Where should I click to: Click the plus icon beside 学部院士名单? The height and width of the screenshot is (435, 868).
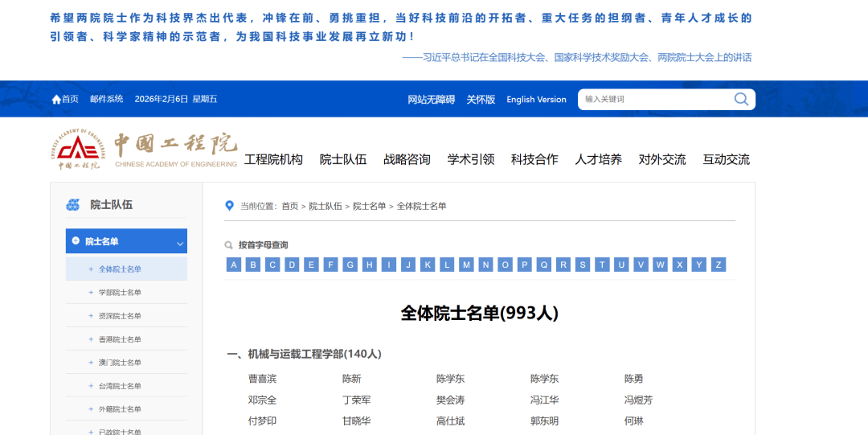pyautogui.click(x=91, y=293)
